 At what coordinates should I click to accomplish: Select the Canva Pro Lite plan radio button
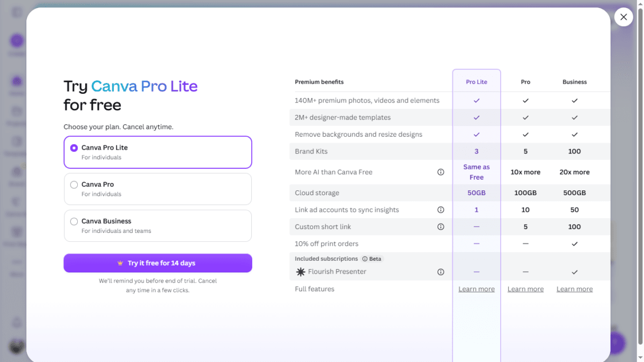click(x=74, y=148)
